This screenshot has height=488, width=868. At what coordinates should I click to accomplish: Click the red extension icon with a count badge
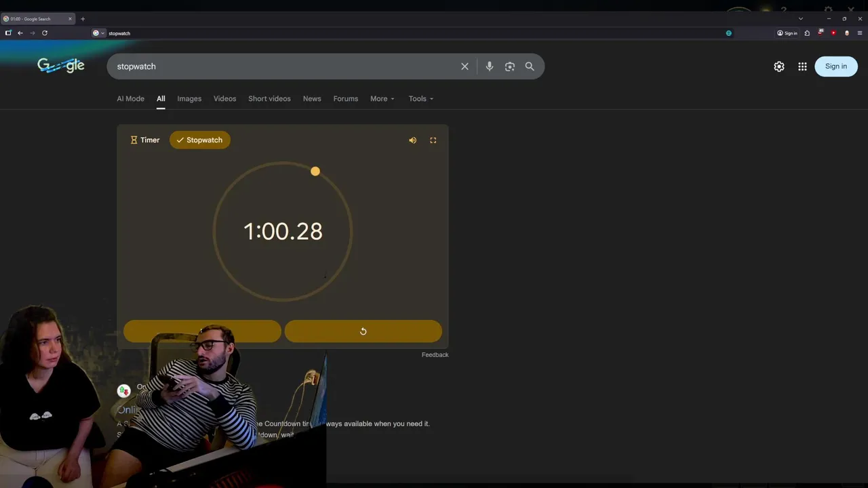coord(821,33)
